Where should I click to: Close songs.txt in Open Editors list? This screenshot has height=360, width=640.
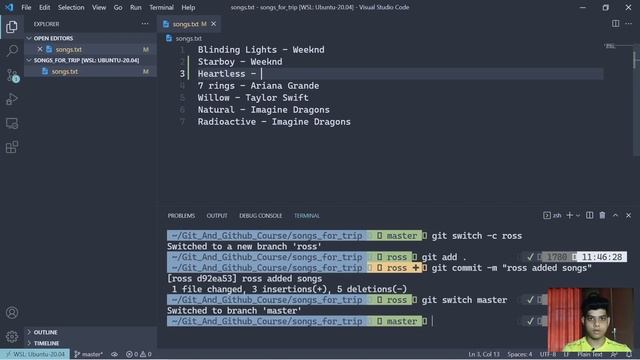(40, 49)
